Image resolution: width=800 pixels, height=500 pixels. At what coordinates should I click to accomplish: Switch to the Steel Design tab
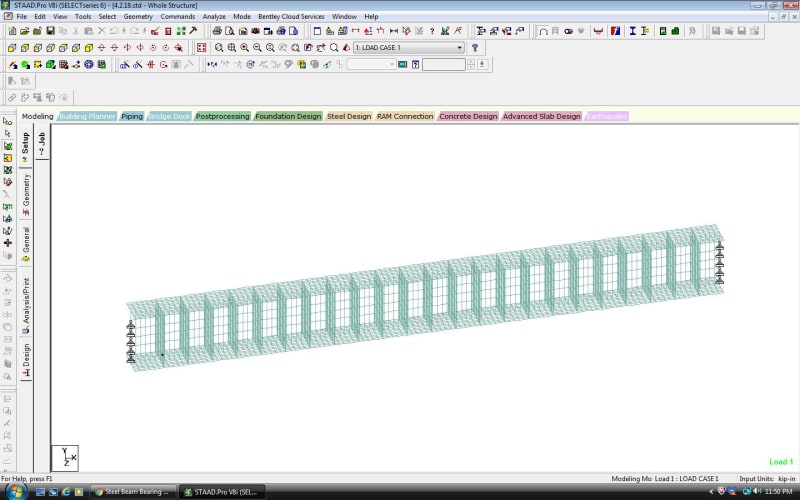tap(349, 116)
